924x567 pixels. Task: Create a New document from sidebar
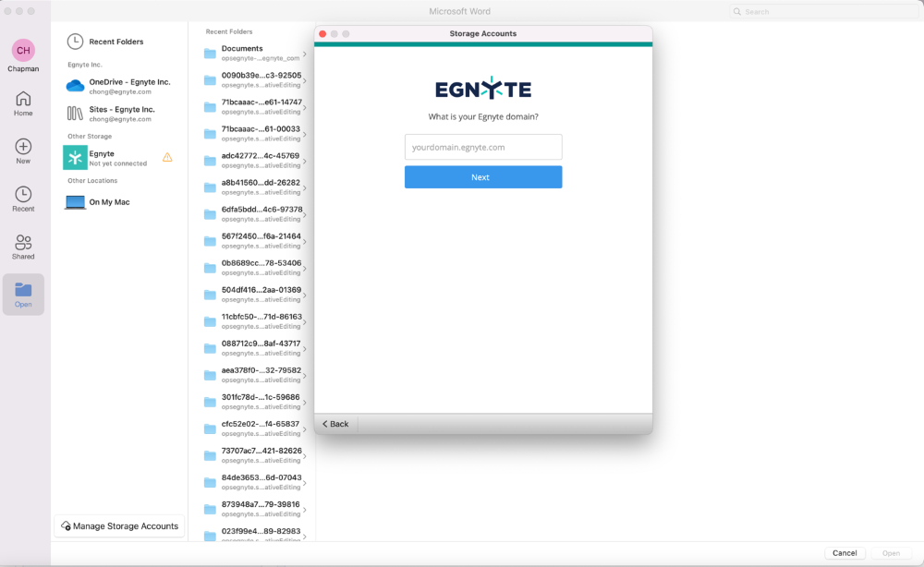click(x=23, y=151)
